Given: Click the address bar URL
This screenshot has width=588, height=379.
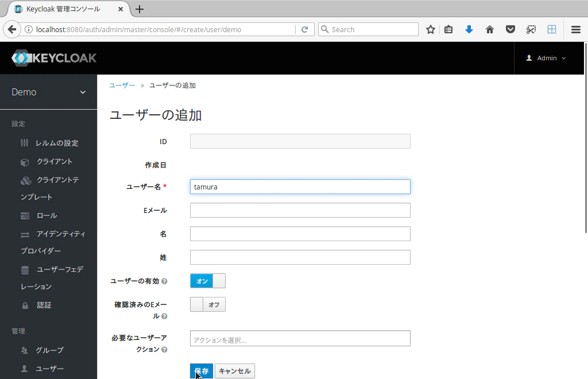Looking at the screenshot, I should click(139, 29).
